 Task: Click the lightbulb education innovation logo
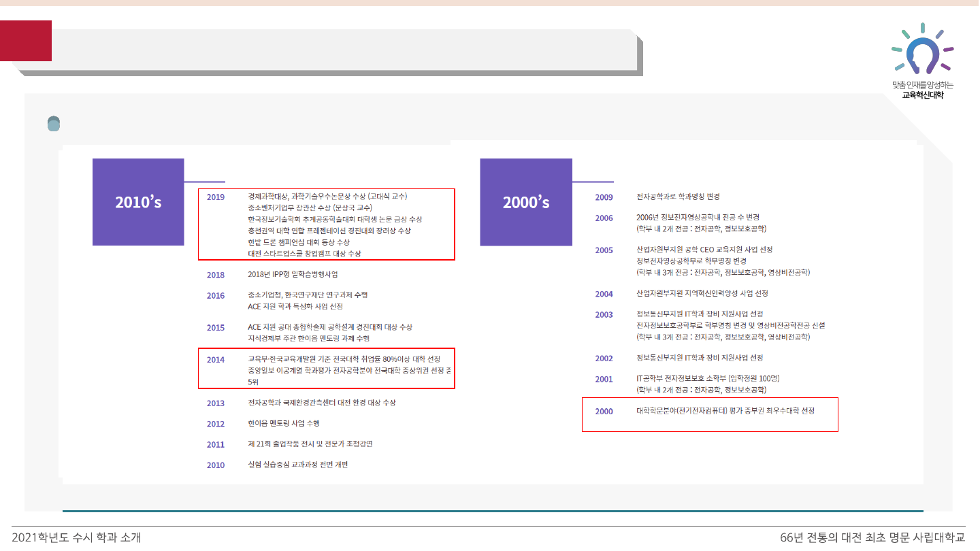922,52
